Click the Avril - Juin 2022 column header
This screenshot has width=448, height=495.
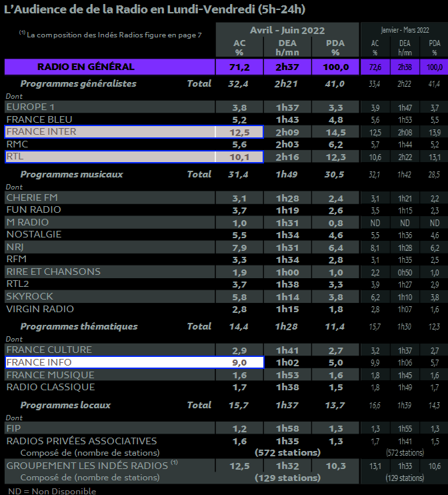pyautogui.click(x=287, y=31)
